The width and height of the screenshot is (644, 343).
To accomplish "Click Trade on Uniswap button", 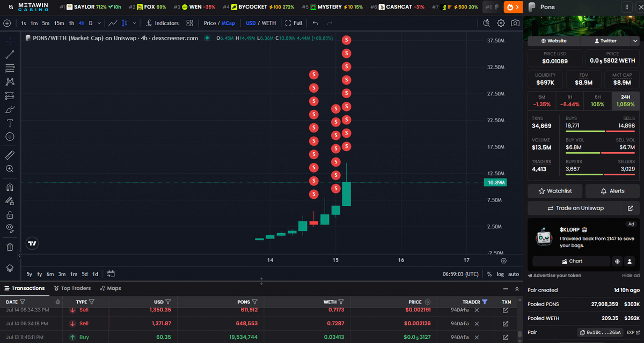I will click(575, 208).
